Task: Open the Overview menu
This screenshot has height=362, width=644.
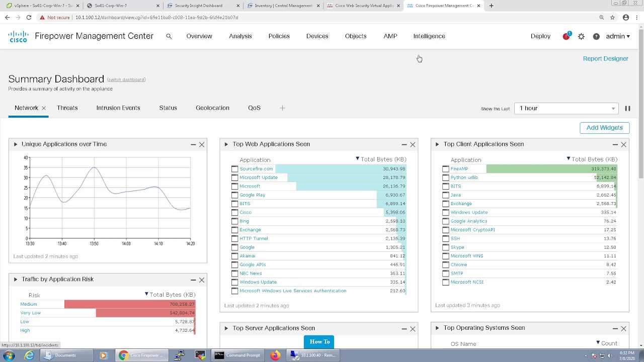Action: [x=199, y=36]
